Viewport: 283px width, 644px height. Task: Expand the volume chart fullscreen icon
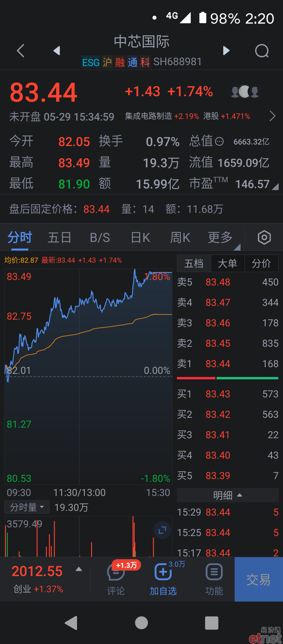tap(162, 531)
